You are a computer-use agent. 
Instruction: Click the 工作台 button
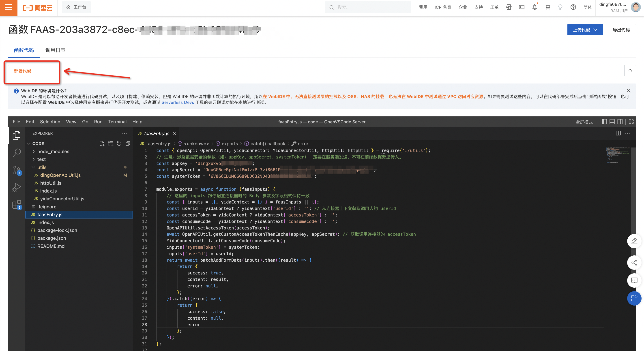click(76, 7)
